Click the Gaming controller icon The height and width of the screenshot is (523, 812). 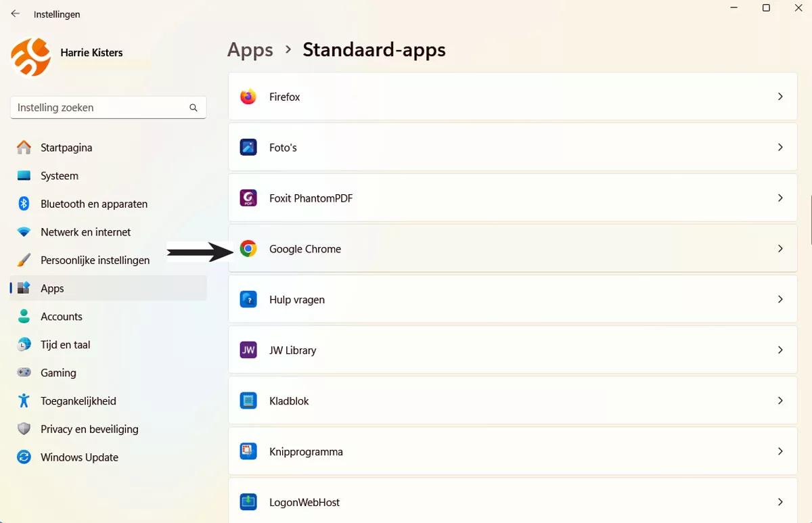pos(24,373)
